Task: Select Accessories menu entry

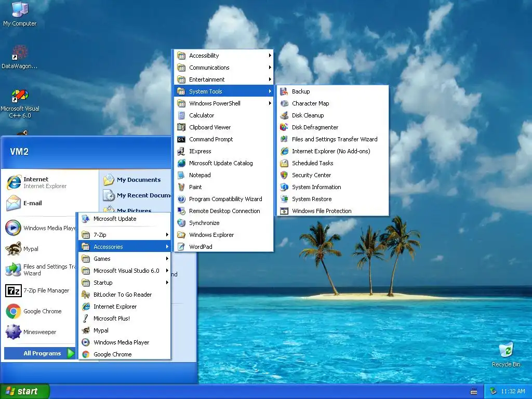Action: tap(125, 247)
